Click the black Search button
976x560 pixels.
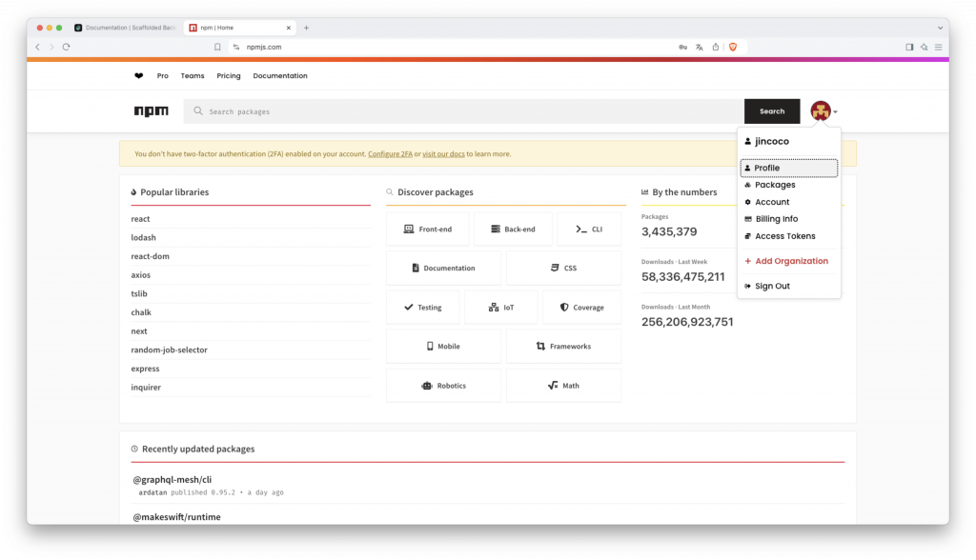[x=772, y=111]
